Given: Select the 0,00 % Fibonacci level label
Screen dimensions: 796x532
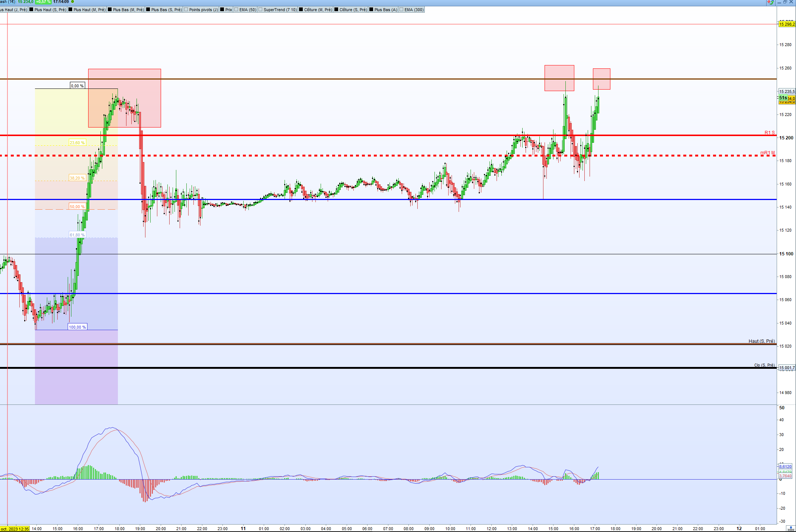Looking at the screenshot, I should point(77,86).
